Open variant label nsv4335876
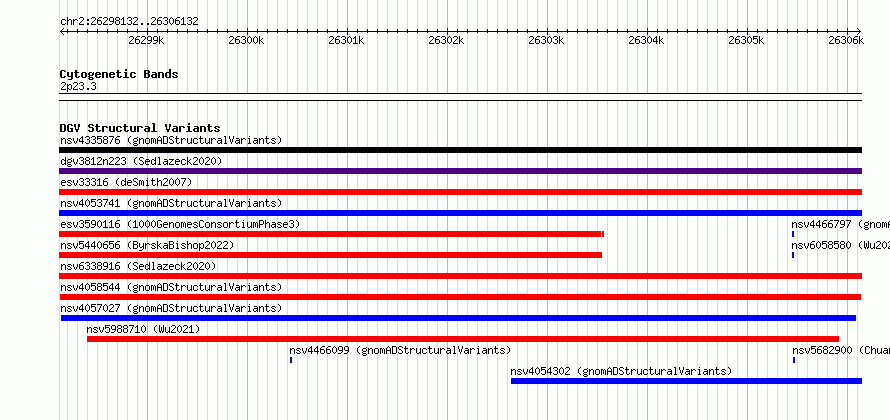This screenshot has width=890, height=420. [171, 140]
